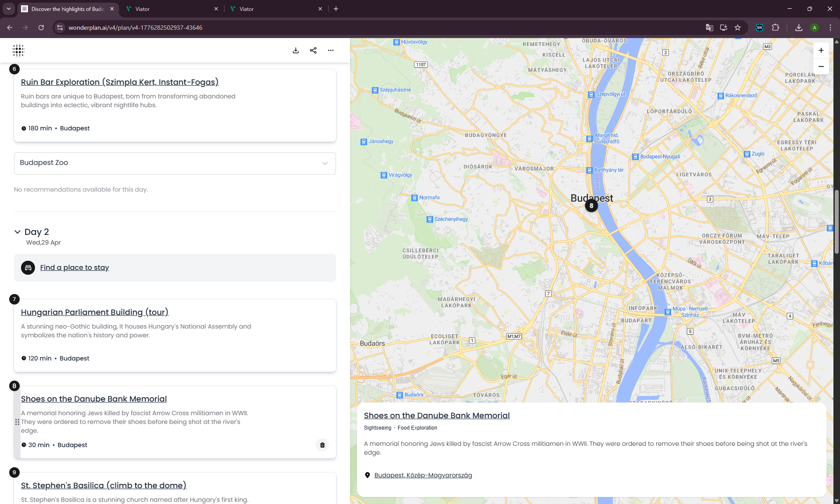Click the drag handle on activity 8

pyautogui.click(x=17, y=422)
